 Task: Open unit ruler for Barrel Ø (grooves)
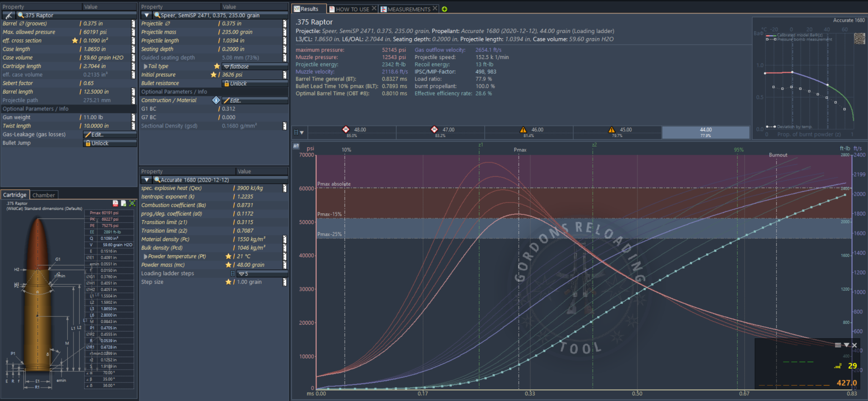click(133, 24)
